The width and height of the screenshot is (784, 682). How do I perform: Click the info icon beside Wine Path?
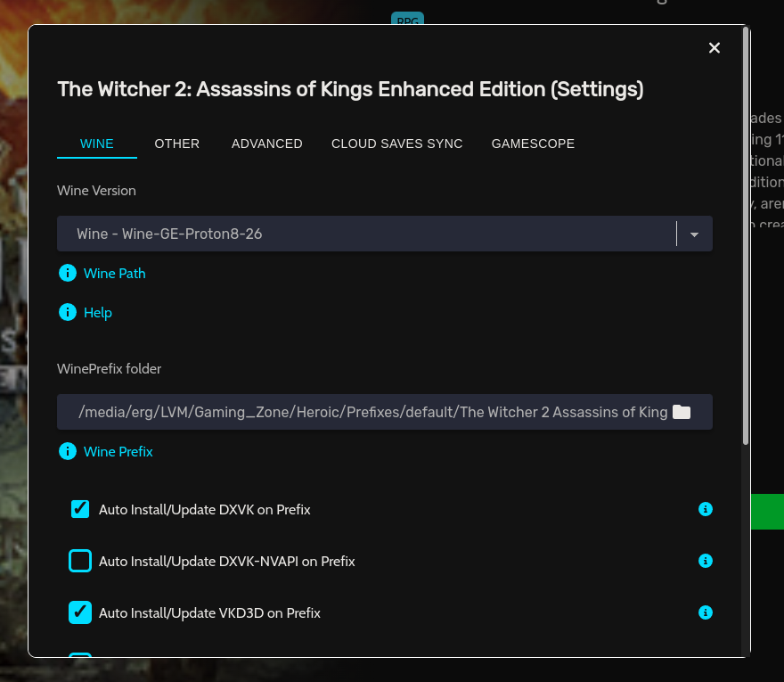[68, 273]
